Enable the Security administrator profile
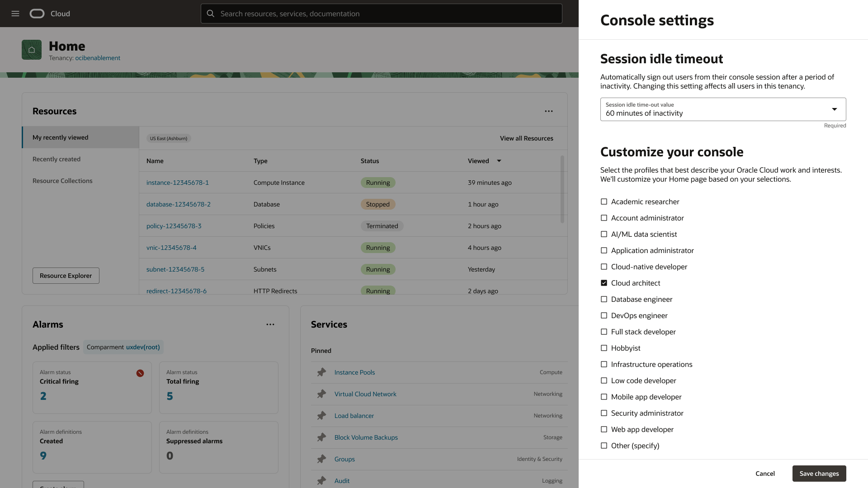The width and height of the screenshot is (868, 488). (x=604, y=413)
